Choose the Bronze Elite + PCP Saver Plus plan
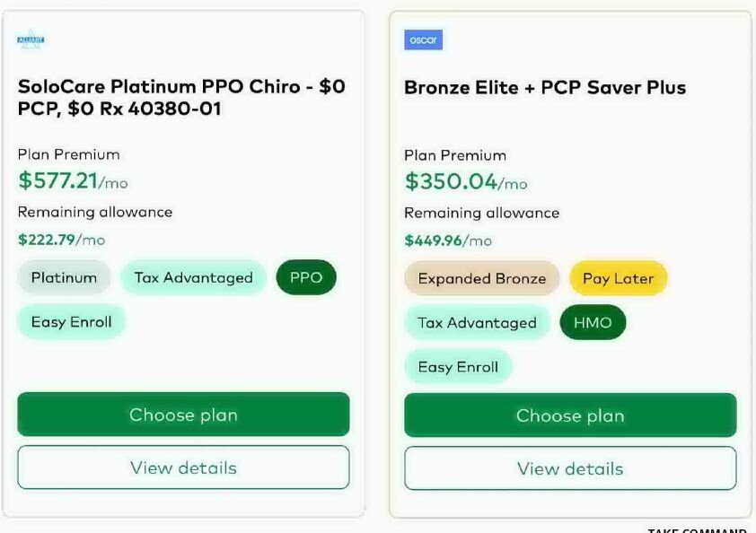This screenshot has width=756, height=533. point(570,415)
